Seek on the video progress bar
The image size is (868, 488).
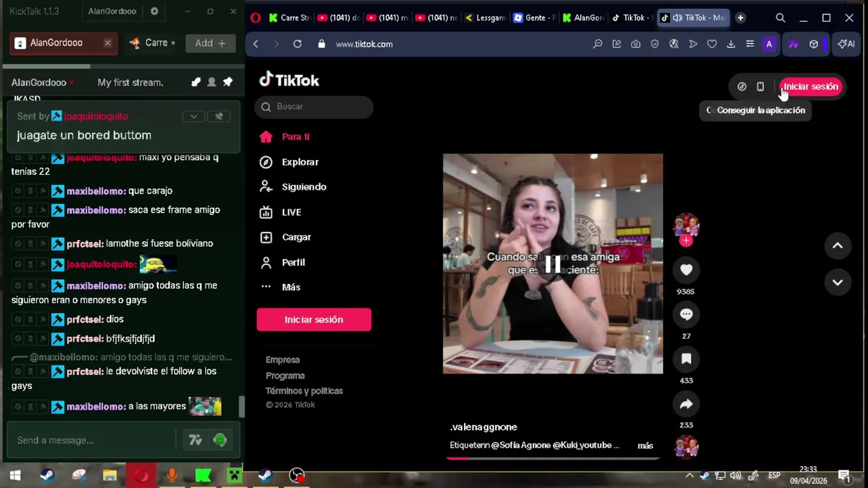(553, 458)
